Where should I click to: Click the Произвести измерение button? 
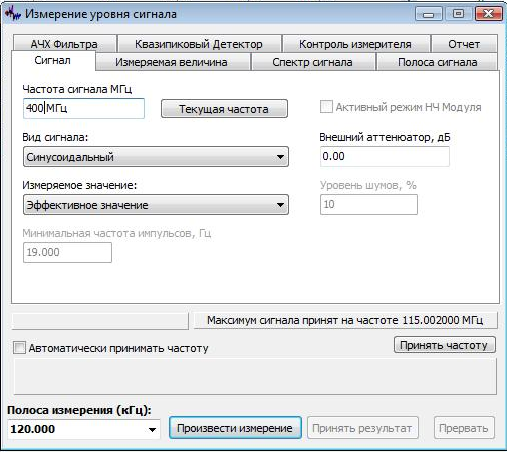coord(235,428)
